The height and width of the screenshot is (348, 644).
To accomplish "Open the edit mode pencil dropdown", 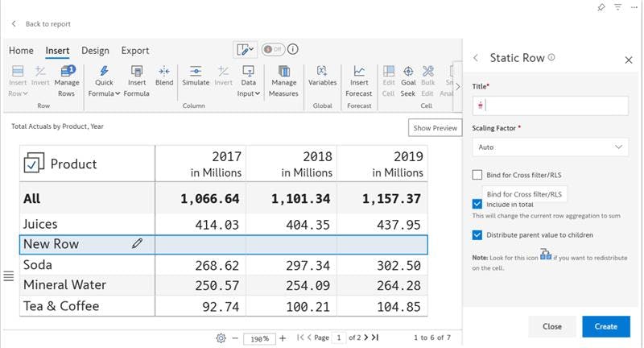I will [245, 50].
